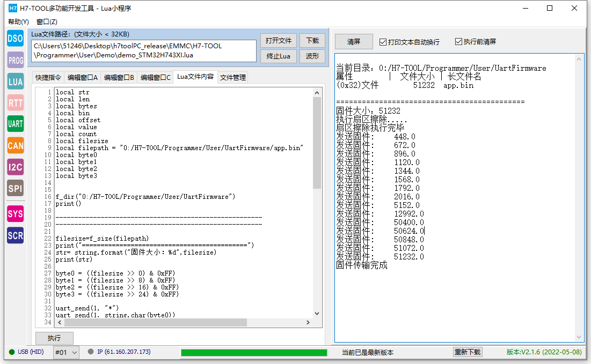The image size is (591, 364).
Task: Expand the #01 device dropdown
Action: coord(66,352)
